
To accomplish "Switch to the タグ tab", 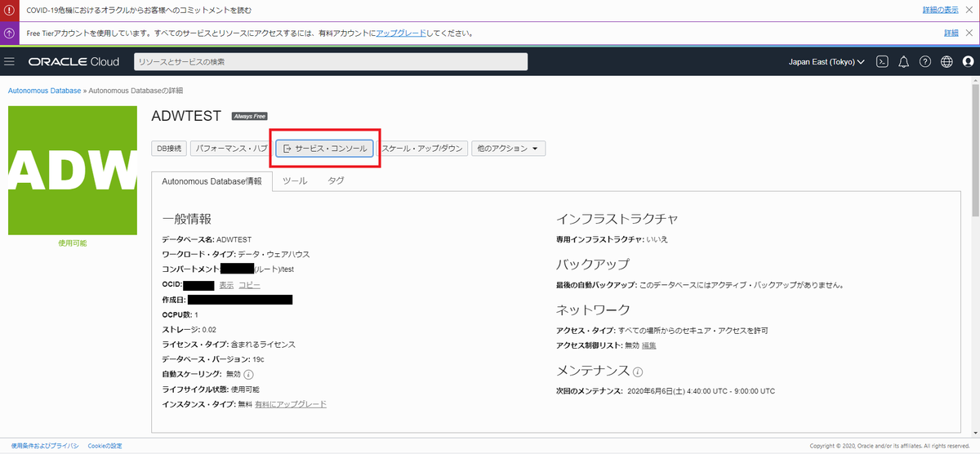I will click(x=336, y=181).
